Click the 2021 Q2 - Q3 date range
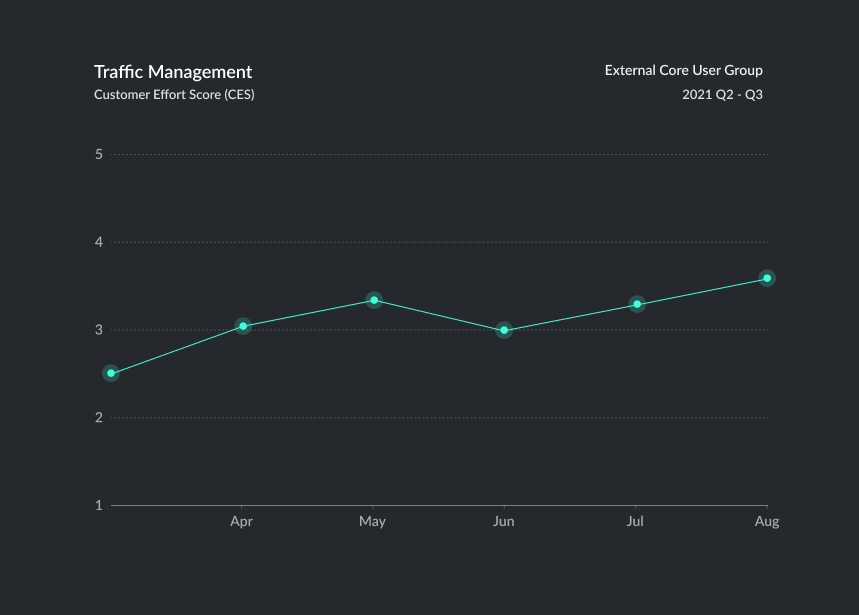859x615 pixels. pyautogui.click(x=722, y=95)
